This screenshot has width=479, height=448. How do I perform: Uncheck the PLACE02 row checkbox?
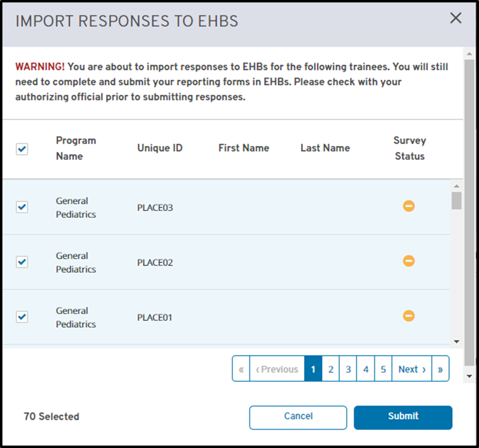[x=22, y=262]
